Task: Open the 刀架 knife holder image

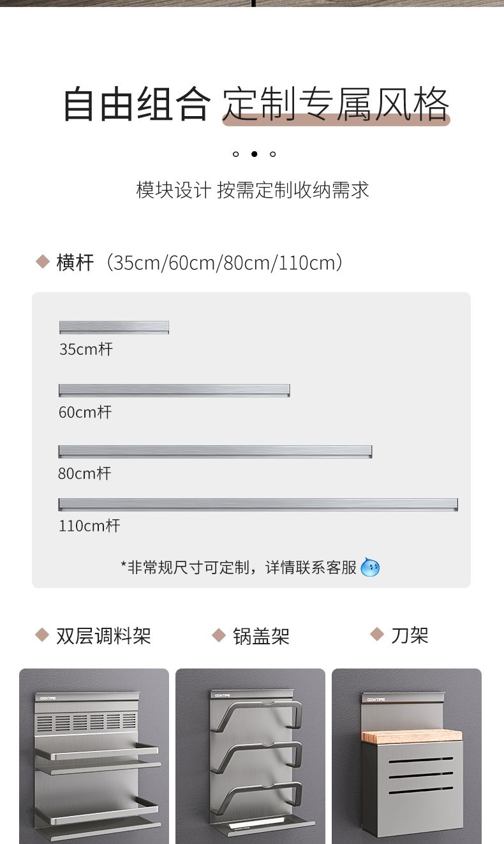Action: (406, 756)
